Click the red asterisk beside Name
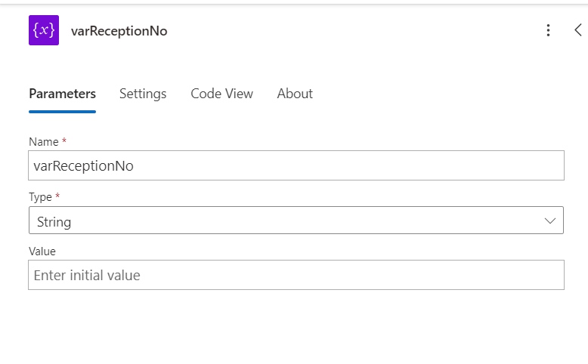588x364 pixels. (x=64, y=141)
